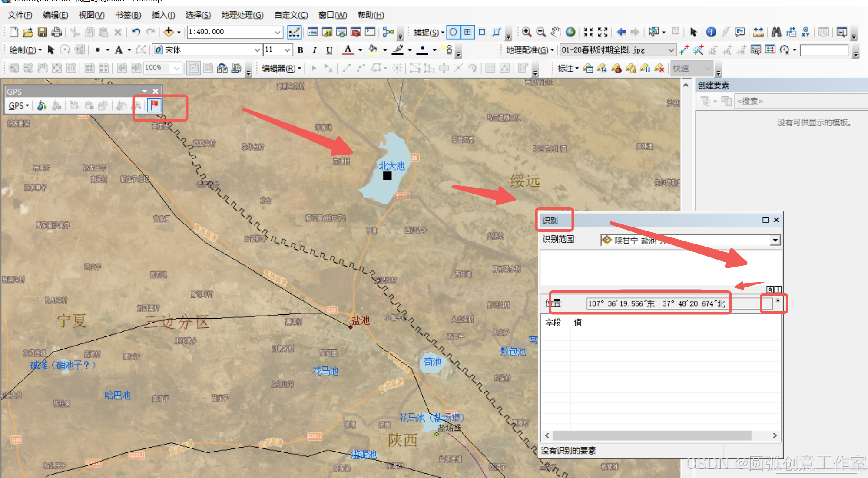Viewport: 868px width, 478px height.
Task: Expand the map scale 1:400,000 dropdown
Action: (278, 32)
